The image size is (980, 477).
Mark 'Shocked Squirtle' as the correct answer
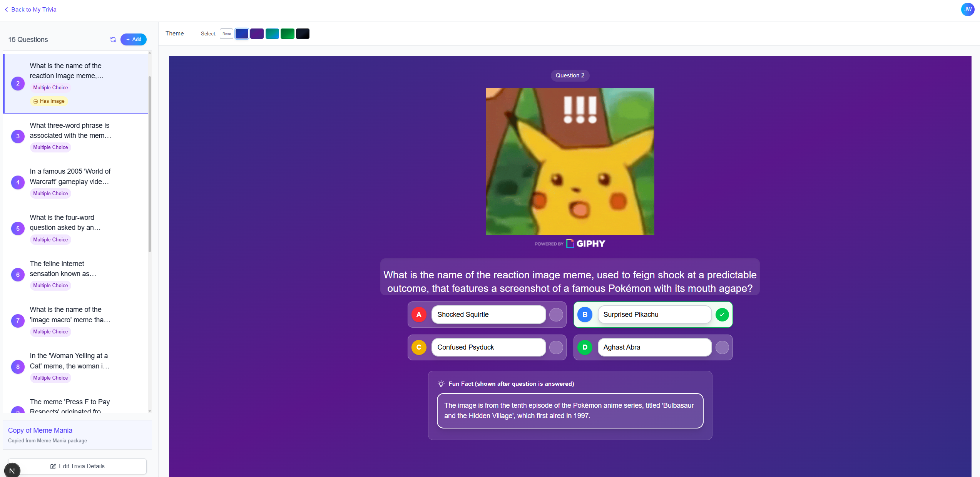(x=555, y=315)
